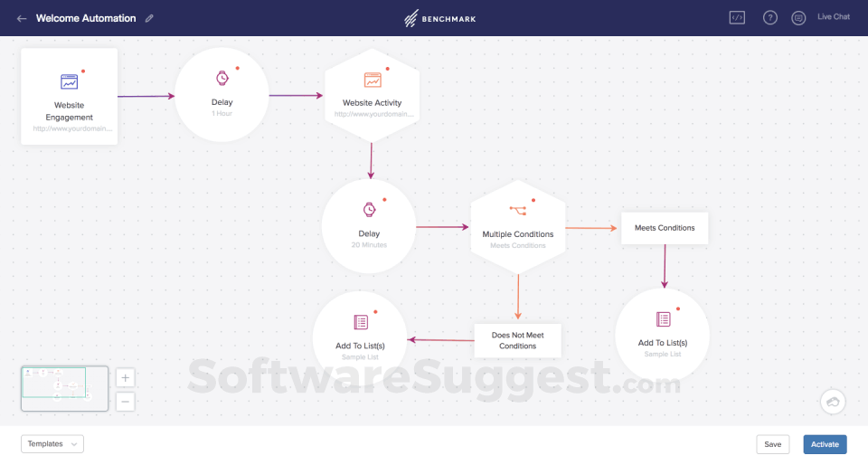
Task: Click the Website Engagement label text
Action: tap(70, 111)
